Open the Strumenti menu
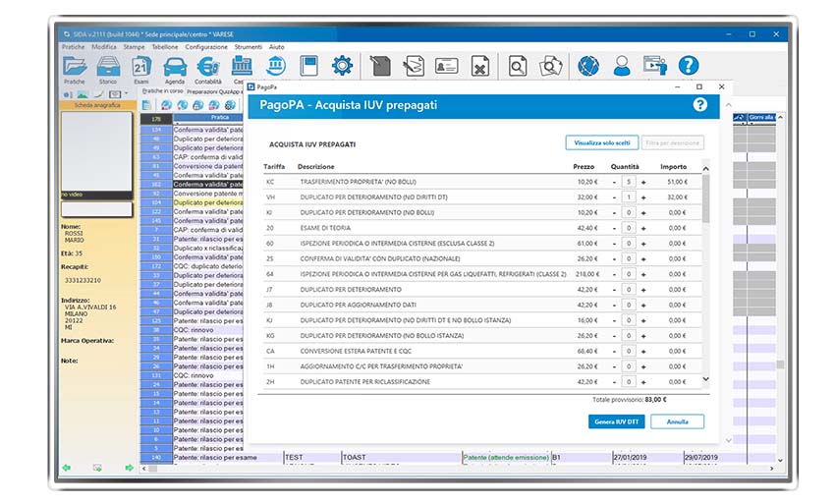The width and height of the screenshot is (835, 504). click(x=249, y=47)
